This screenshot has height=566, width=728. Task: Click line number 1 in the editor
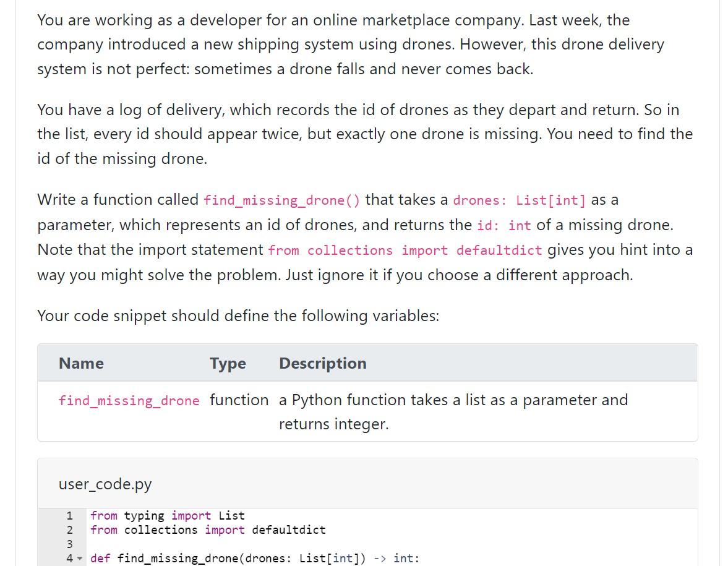[x=69, y=515]
